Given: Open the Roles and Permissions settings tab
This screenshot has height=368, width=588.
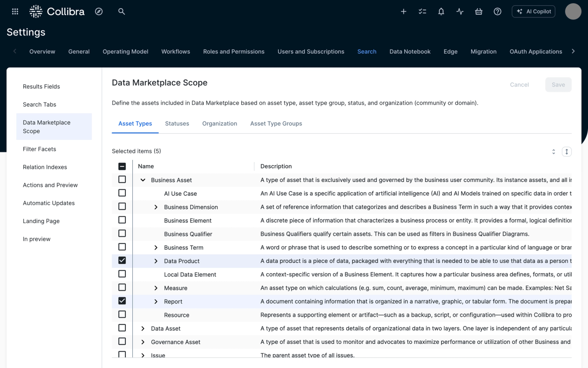Looking at the screenshot, I should click(x=234, y=52).
